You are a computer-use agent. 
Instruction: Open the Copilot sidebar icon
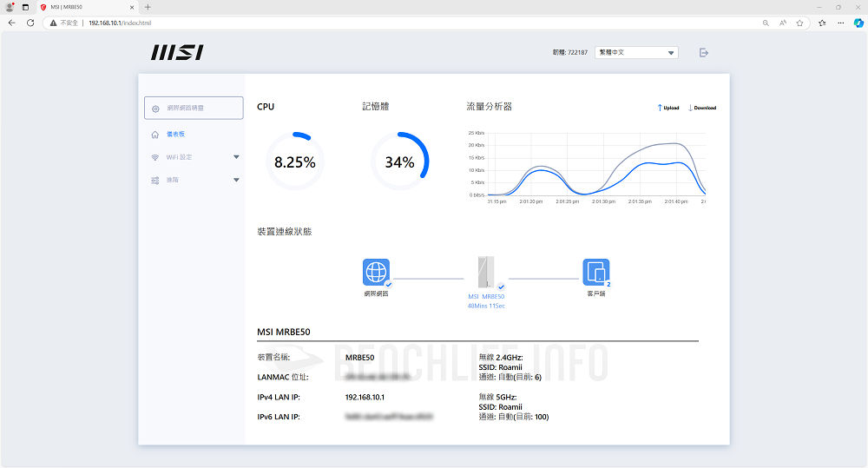tap(858, 23)
